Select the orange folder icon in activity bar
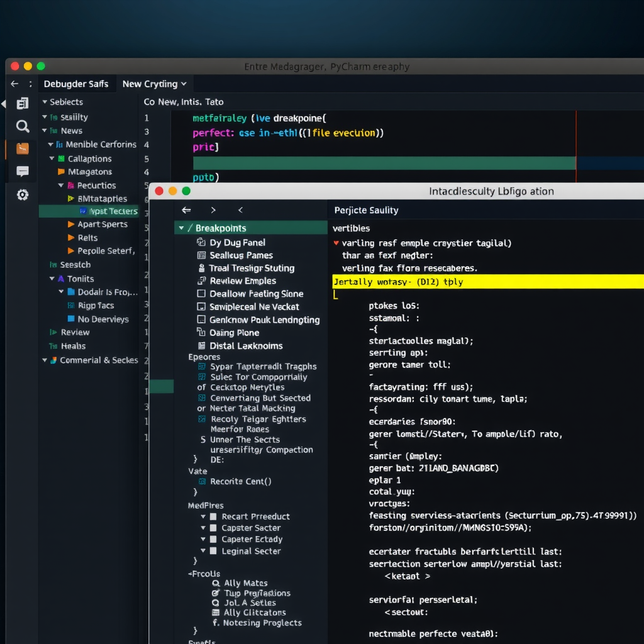Viewport: 644px width, 644px height. click(x=22, y=149)
